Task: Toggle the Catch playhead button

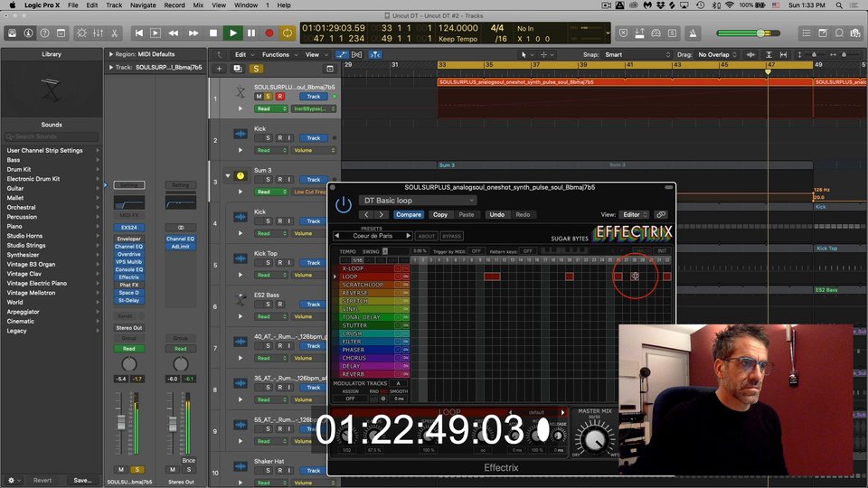Action: (375, 55)
